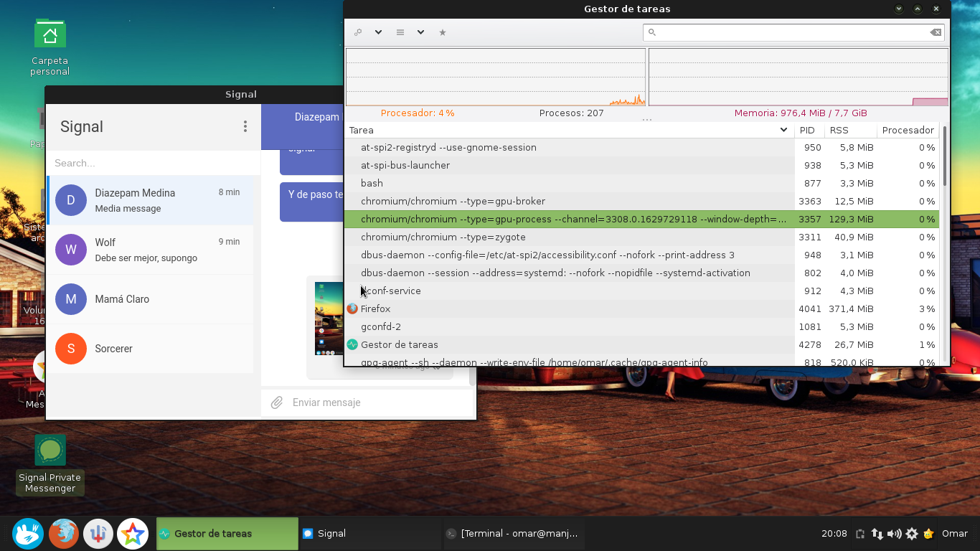Viewport: 980px width, 551px height.
Task: Focus the task manager search box
Action: click(x=793, y=32)
